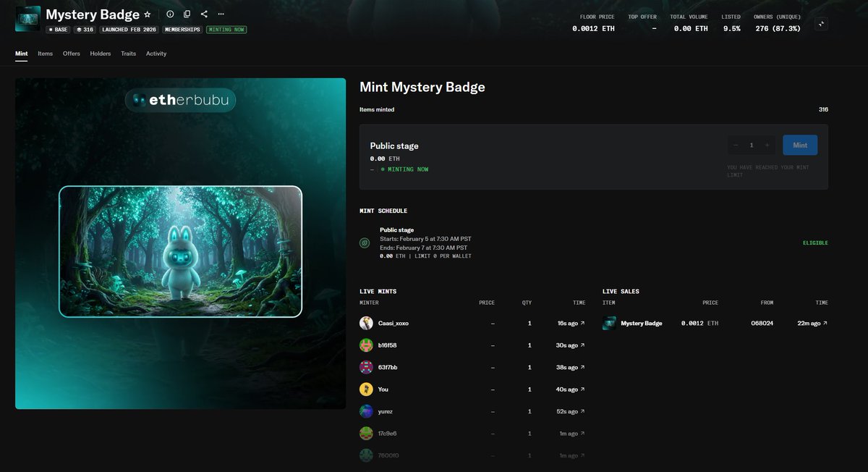Increase mint quantity with the plus button
The image size is (868, 472).
click(x=767, y=145)
